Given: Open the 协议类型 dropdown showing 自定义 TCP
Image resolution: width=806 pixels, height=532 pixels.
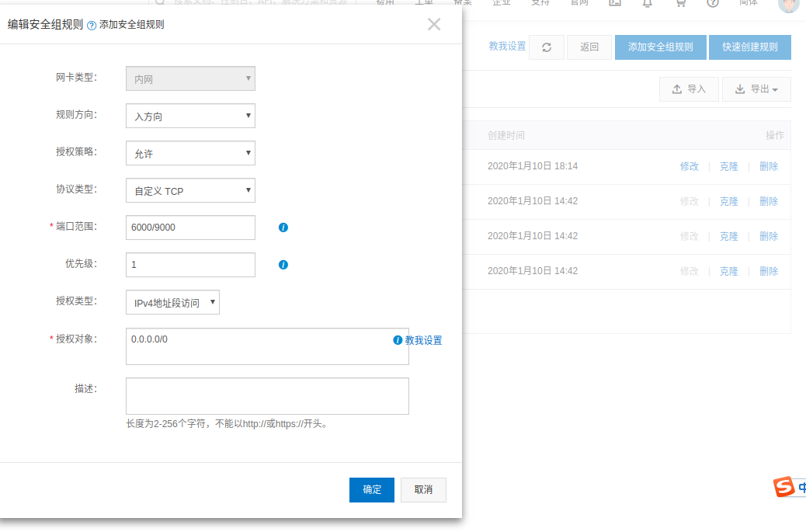Looking at the screenshot, I should coord(190,190).
